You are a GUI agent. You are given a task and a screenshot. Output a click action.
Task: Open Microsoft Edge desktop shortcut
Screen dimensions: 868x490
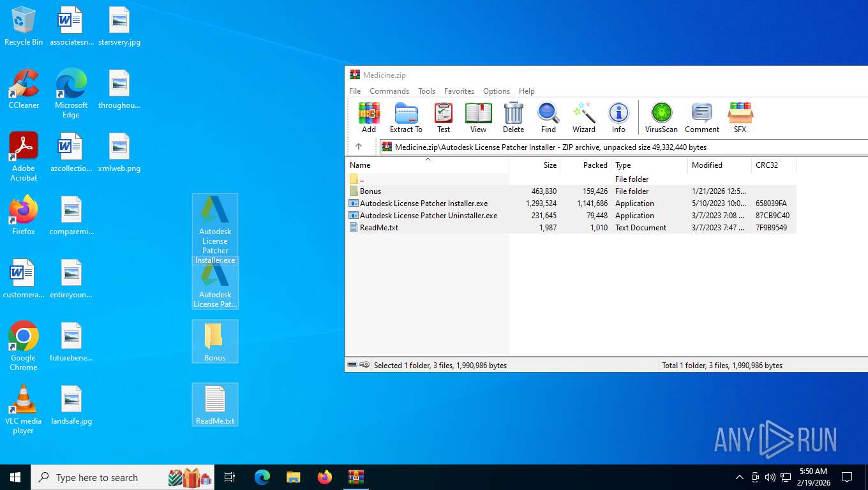pos(71,94)
